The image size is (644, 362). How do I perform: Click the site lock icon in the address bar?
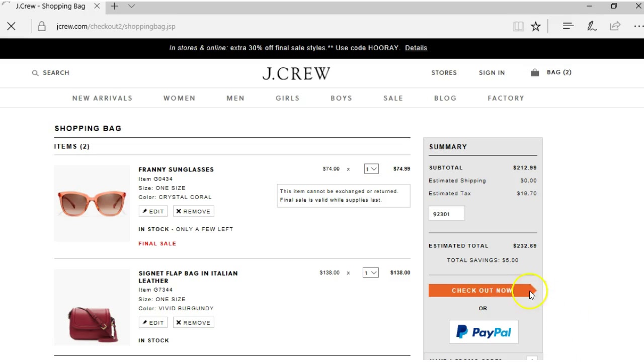[42, 26]
